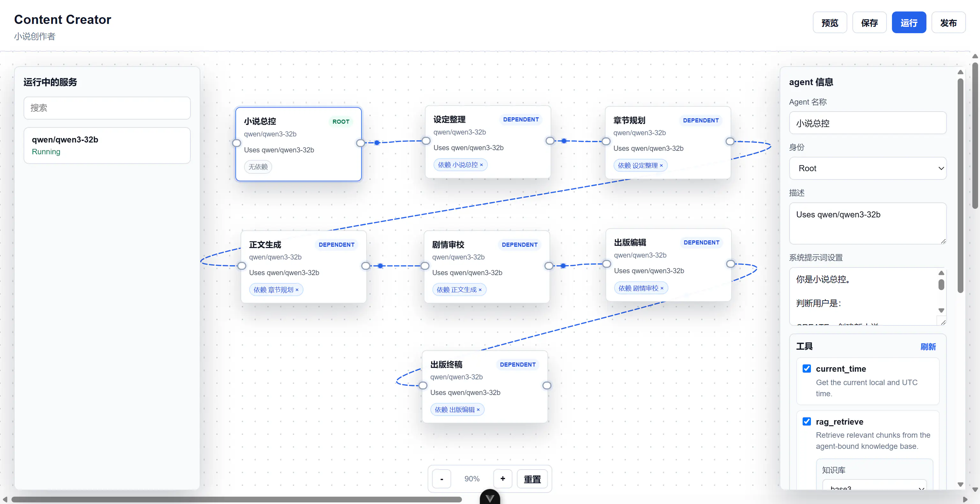
Task: Click the dark circular logo badge at bottom
Action: 490,497
